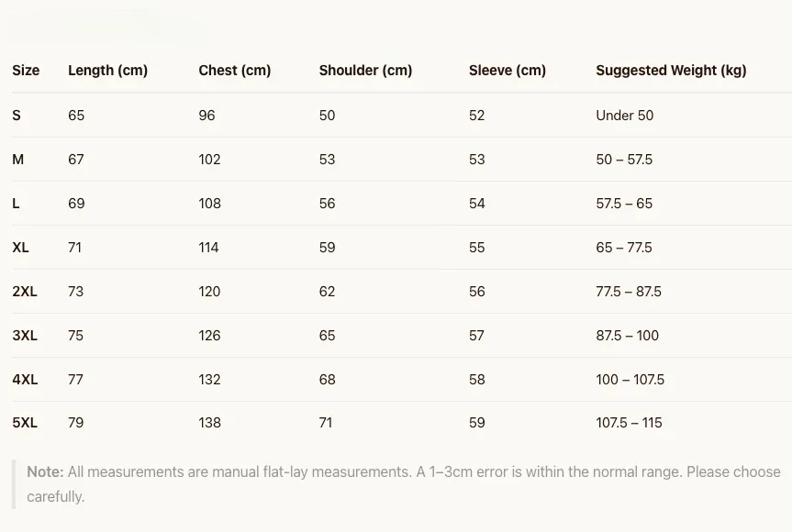Select the S size row label
This screenshot has width=792, height=532.
(17, 116)
